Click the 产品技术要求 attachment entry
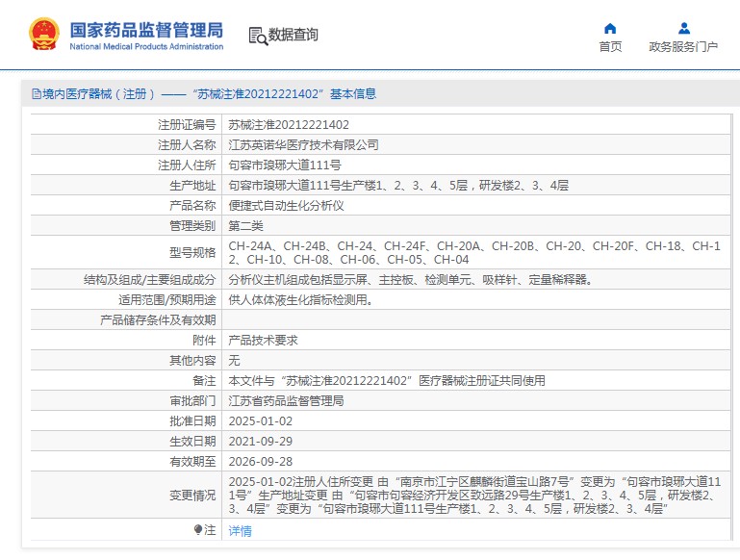The width and height of the screenshot is (740, 560). click(263, 340)
